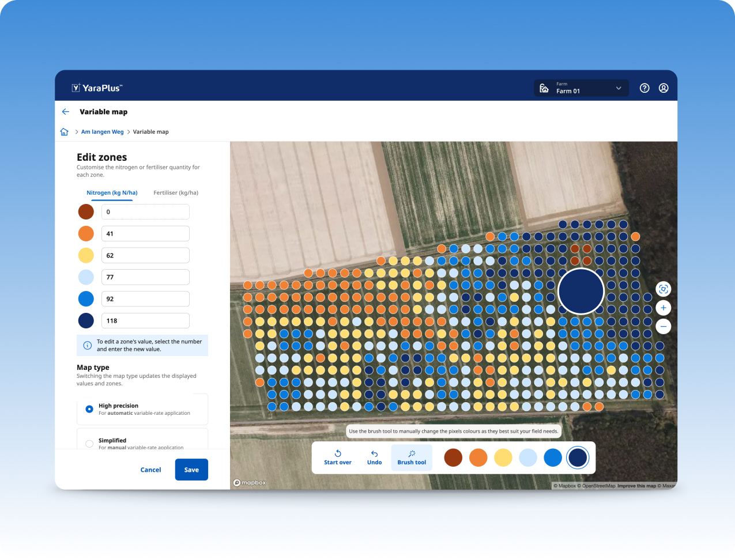Undo the last brush change
735x560 pixels.
[x=374, y=457]
